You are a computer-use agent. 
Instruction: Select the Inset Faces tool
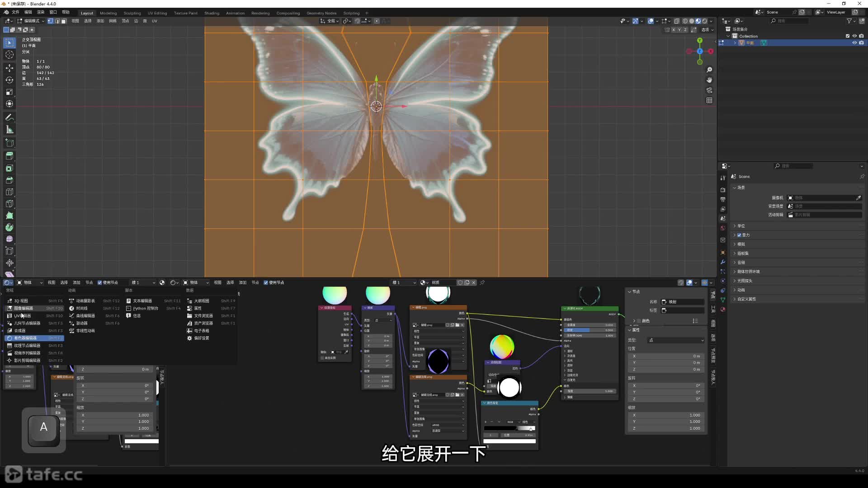point(9,168)
